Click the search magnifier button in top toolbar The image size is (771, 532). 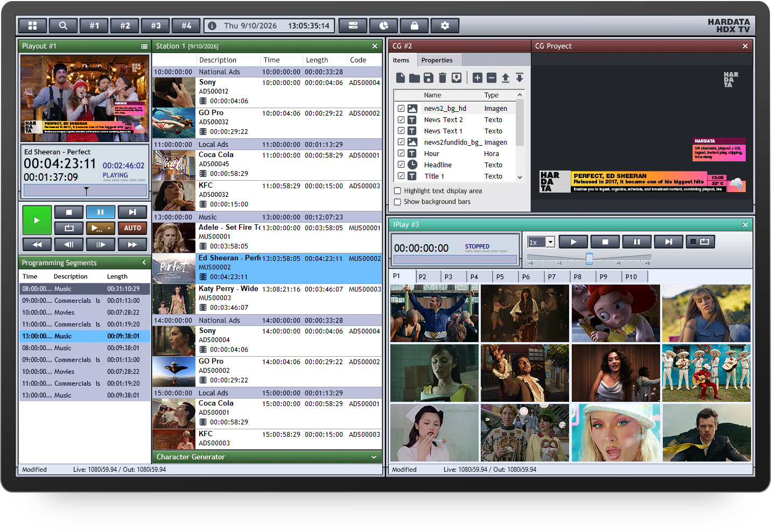[63, 25]
